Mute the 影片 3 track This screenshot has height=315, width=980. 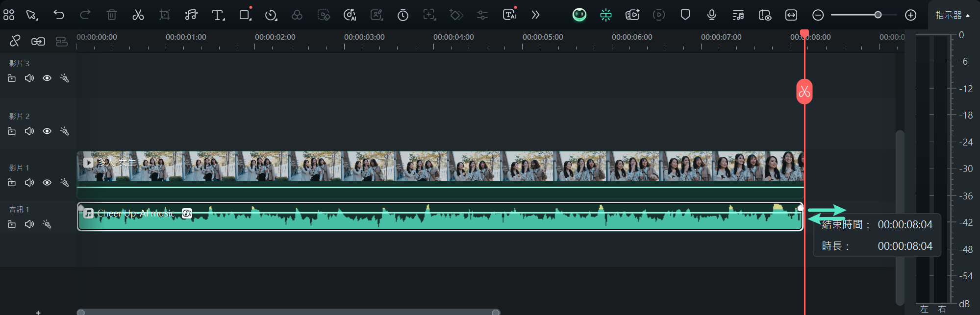[29, 78]
